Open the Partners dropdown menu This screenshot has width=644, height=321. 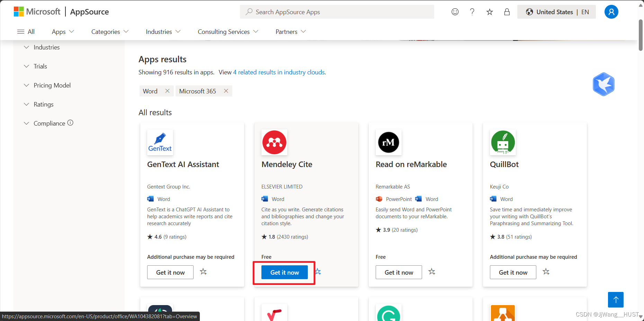[x=290, y=31]
